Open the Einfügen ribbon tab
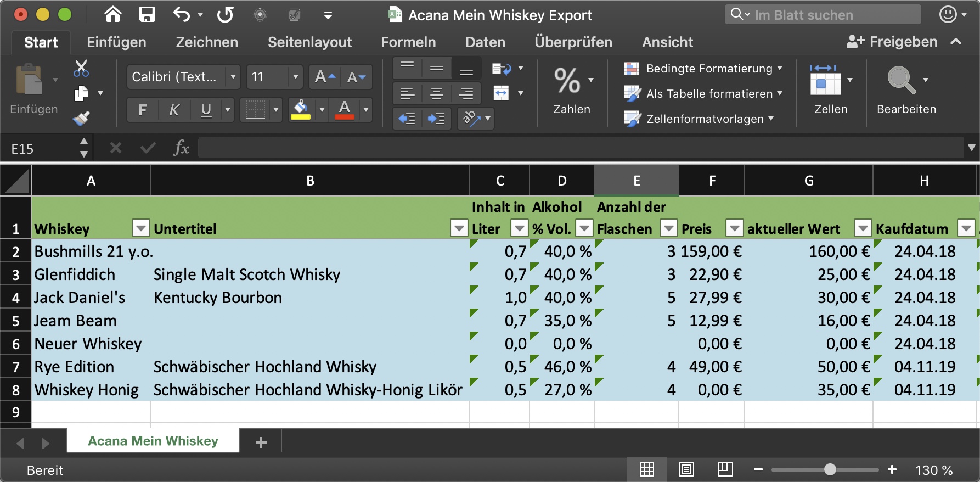This screenshot has height=482, width=980. pos(116,42)
